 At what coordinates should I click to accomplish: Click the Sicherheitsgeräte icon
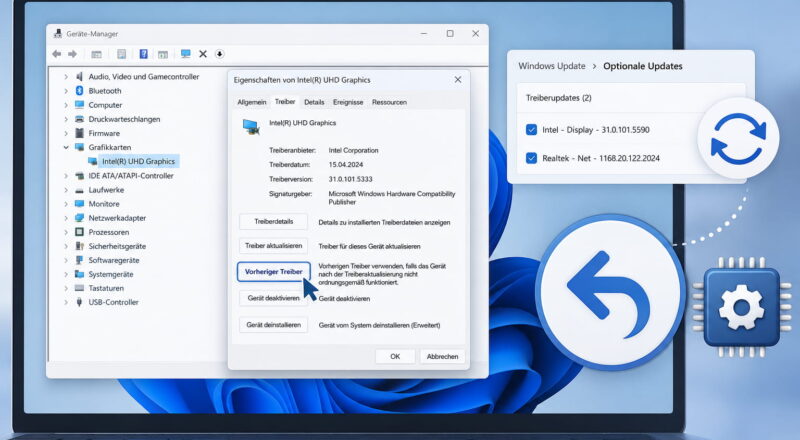pos(79,246)
